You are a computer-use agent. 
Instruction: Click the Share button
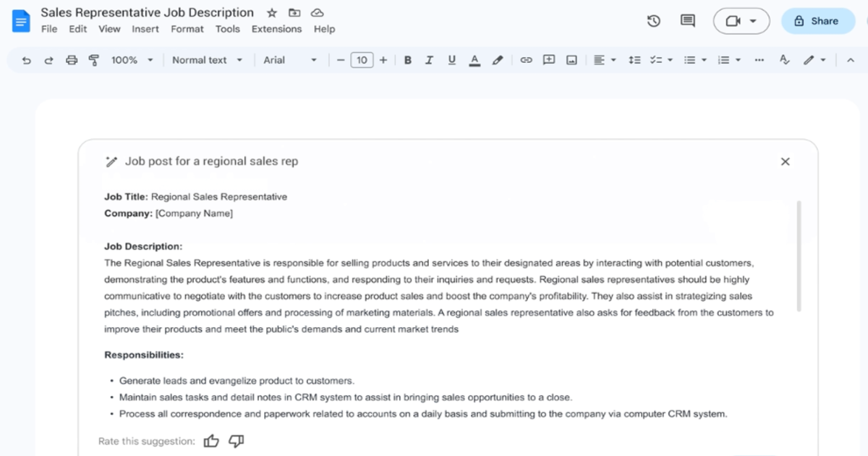pos(818,21)
